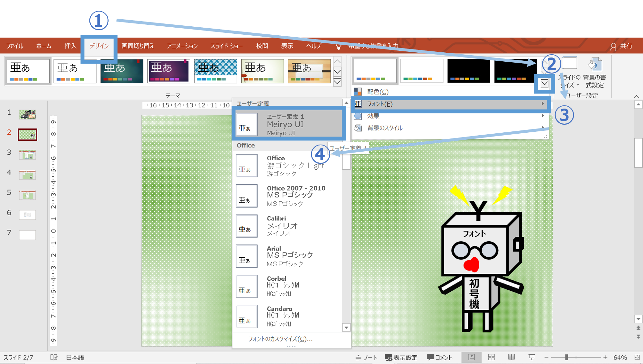Click the Fit slide to window icon

point(637,357)
